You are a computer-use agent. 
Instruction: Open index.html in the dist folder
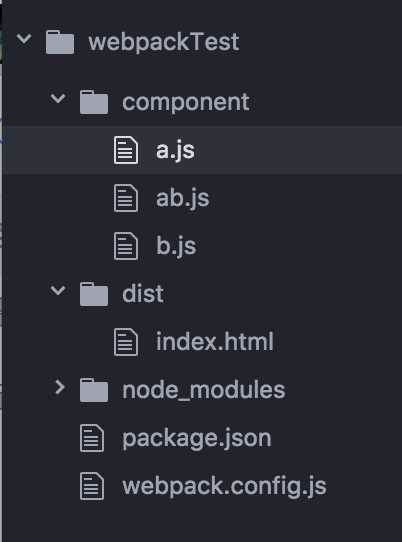(x=215, y=342)
